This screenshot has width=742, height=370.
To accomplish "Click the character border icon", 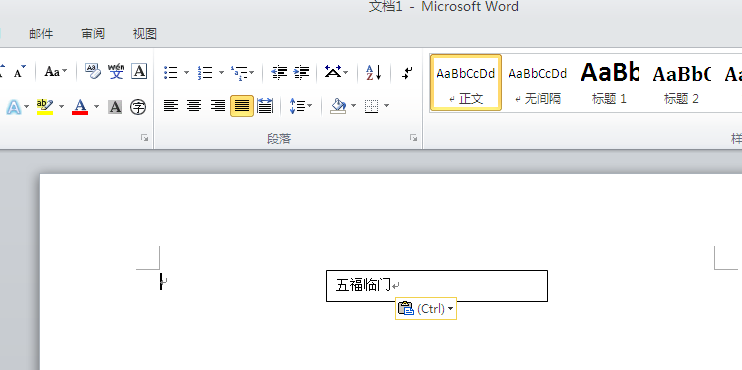I will 139,71.
